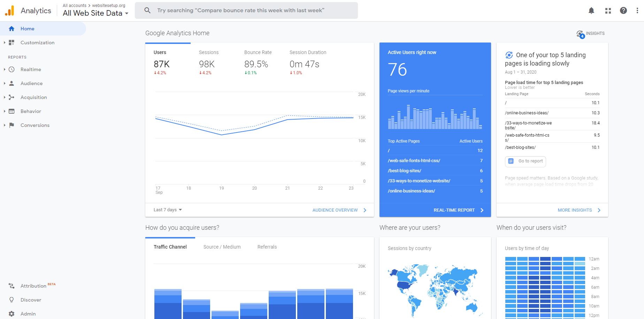Open the Insights panel icon
The width and height of the screenshot is (644, 319).
(x=580, y=33)
